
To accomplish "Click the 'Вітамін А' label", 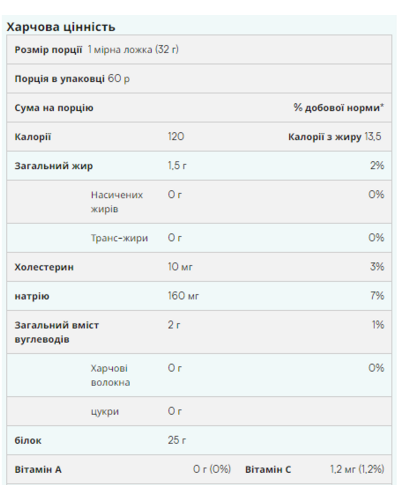I will (x=38, y=470).
